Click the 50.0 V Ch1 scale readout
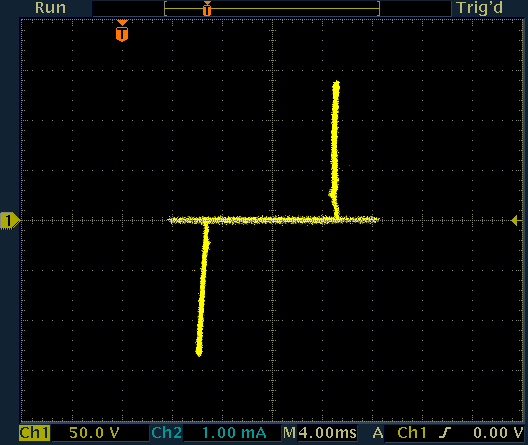The height and width of the screenshot is (445, 528). [94, 433]
